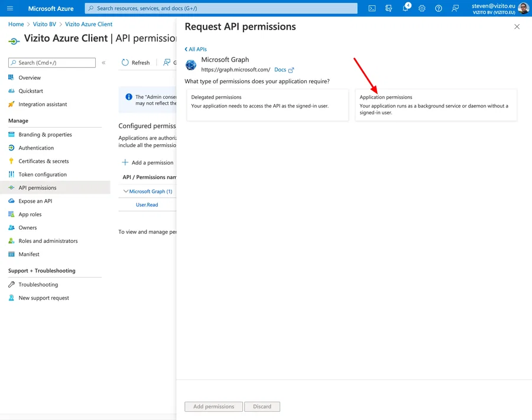Click the Certificates & secrets key icon
Viewport: 532px width, 420px height.
tap(11, 161)
